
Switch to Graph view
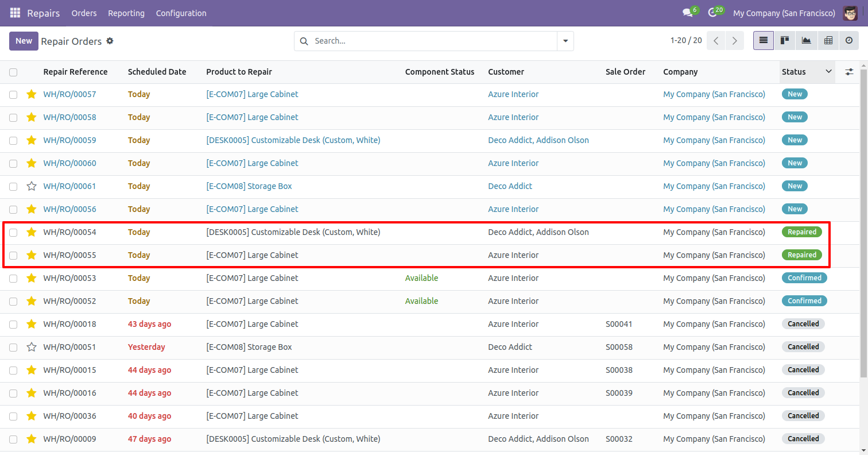(806, 41)
